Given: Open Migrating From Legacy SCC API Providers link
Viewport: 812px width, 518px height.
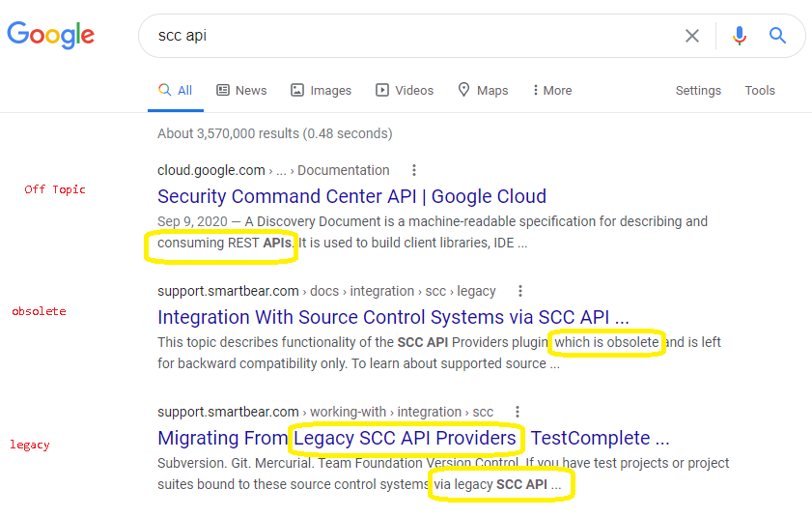Looking at the screenshot, I should [413, 438].
